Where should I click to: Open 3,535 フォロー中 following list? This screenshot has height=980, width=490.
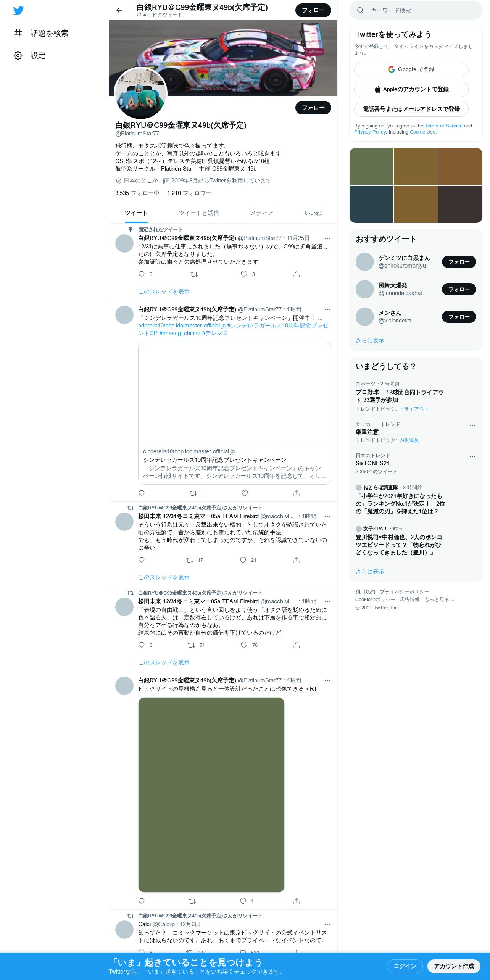coord(137,193)
